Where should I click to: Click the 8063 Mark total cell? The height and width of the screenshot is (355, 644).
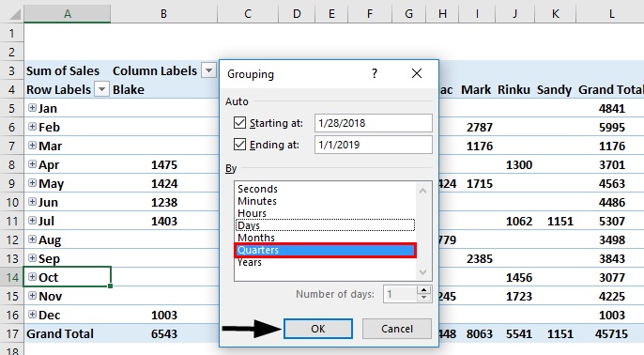tap(480, 333)
